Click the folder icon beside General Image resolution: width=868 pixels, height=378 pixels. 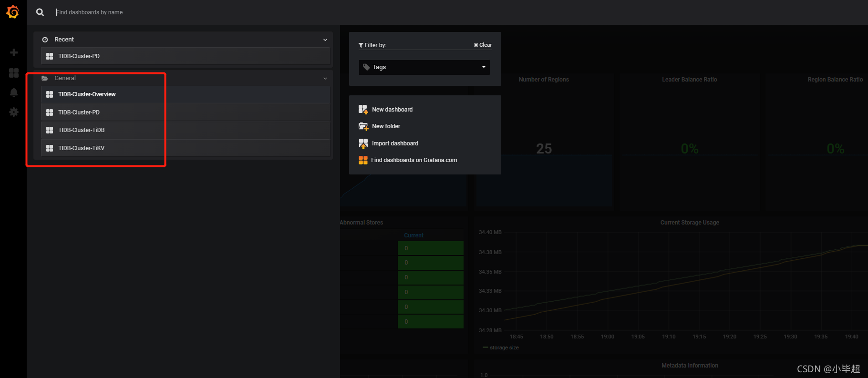(x=45, y=78)
